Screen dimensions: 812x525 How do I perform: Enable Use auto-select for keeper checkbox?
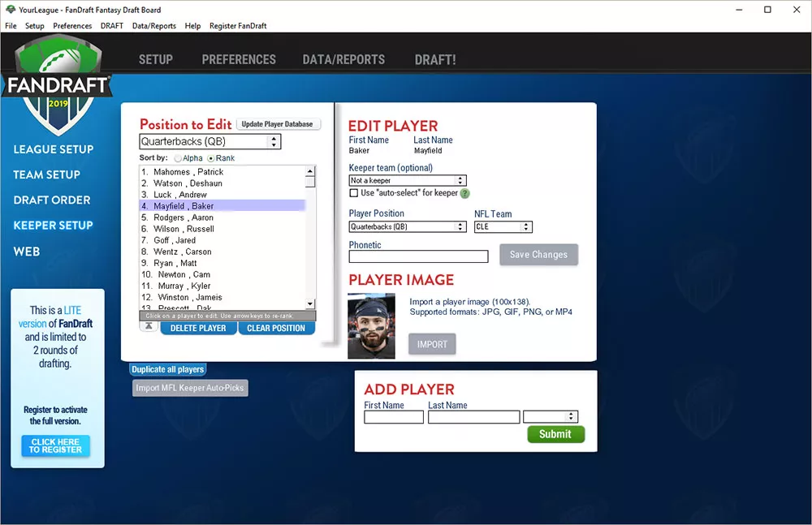click(354, 193)
